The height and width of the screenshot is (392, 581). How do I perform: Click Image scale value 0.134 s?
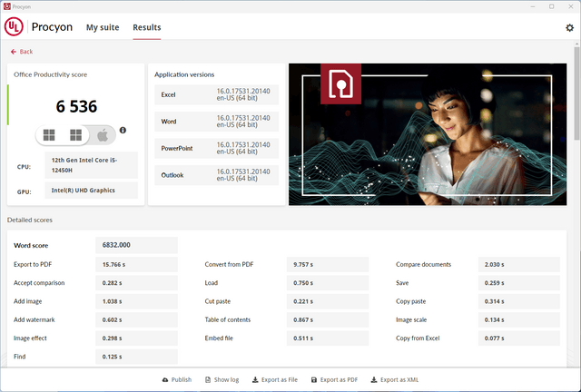coord(518,319)
